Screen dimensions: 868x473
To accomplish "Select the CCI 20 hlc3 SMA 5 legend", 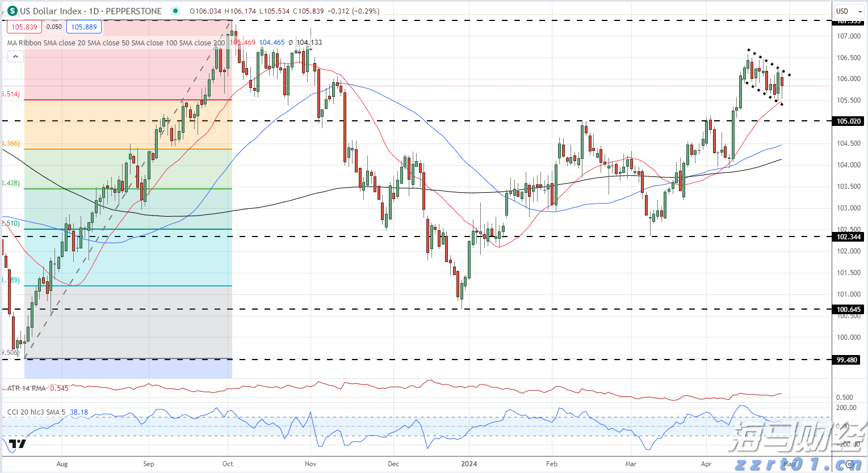I will pos(37,412).
